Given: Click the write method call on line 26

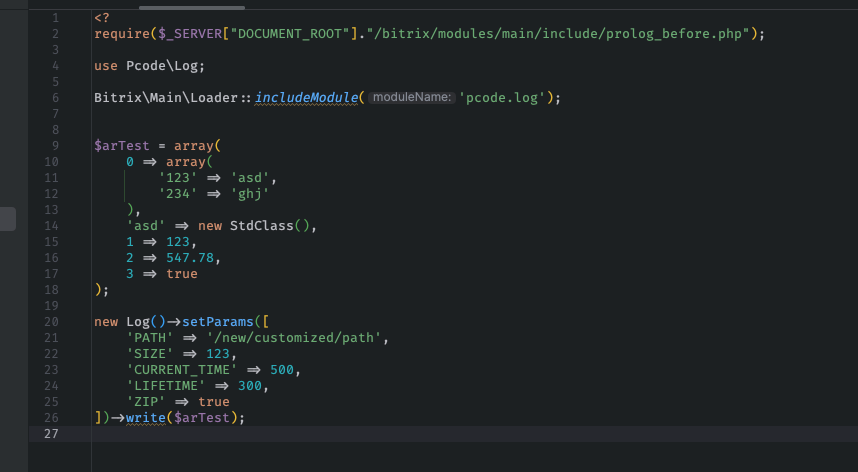Looking at the screenshot, I should 145,417.
